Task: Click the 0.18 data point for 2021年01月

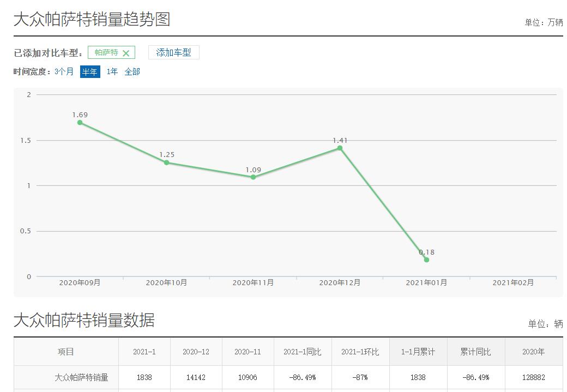Action: 427,260
